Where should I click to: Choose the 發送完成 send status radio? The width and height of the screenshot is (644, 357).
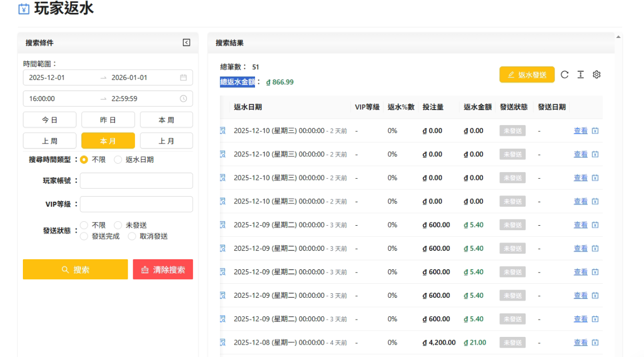coord(84,236)
